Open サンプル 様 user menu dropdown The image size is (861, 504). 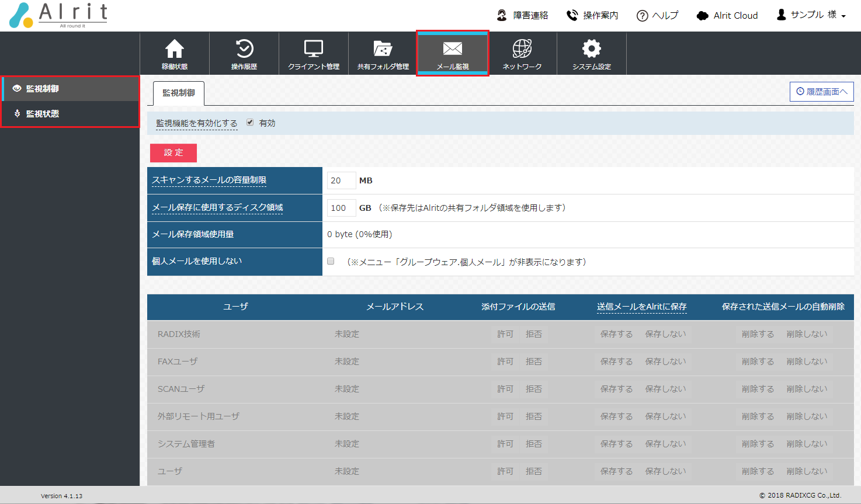coord(811,15)
